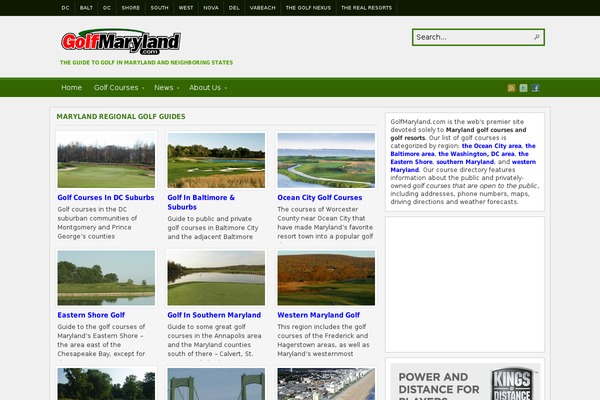The height and width of the screenshot is (400, 600).
Task: Open the DEL top bar link
Action: click(234, 8)
